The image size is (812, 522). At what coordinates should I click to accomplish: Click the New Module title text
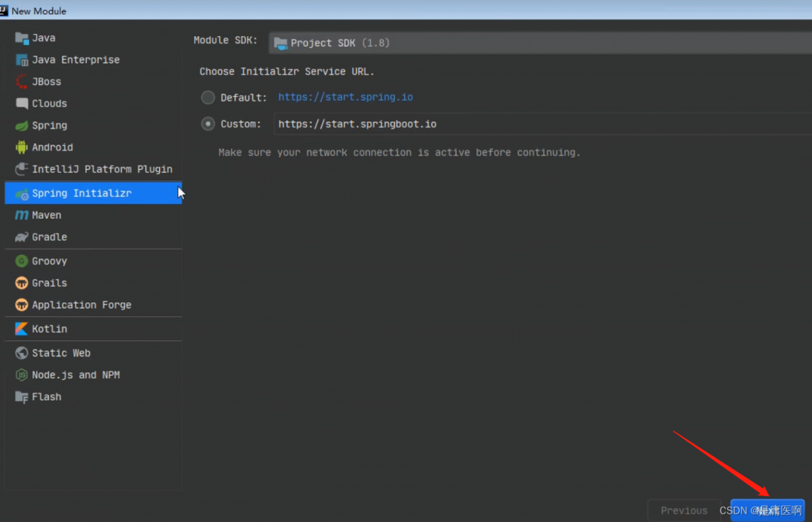39,11
